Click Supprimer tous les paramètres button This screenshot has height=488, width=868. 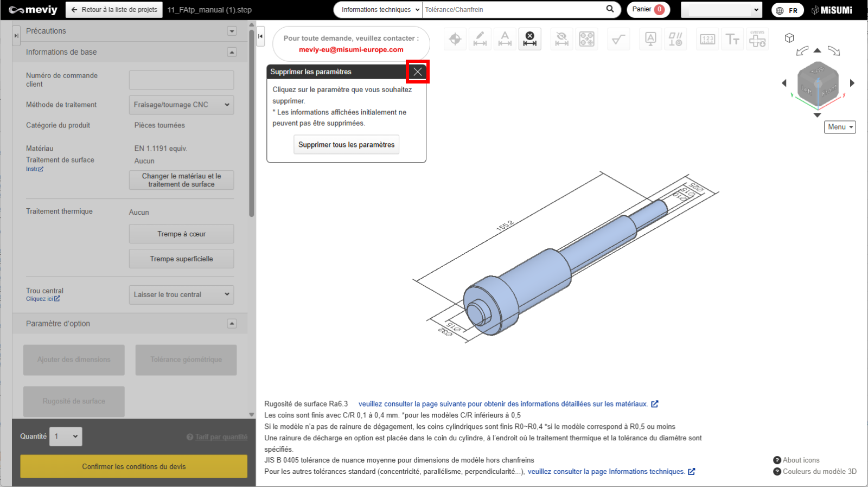click(x=346, y=145)
